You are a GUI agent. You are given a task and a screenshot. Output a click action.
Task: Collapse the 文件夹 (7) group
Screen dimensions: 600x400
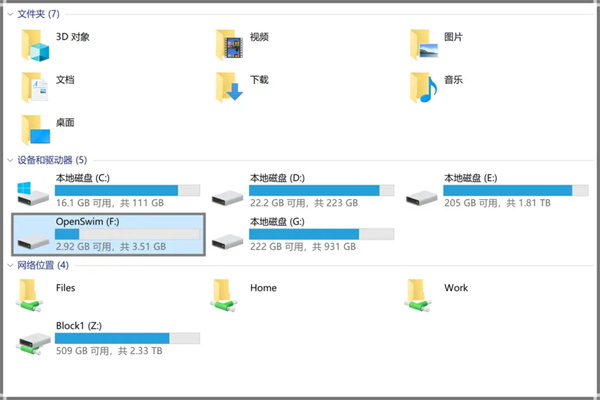click(11, 13)
